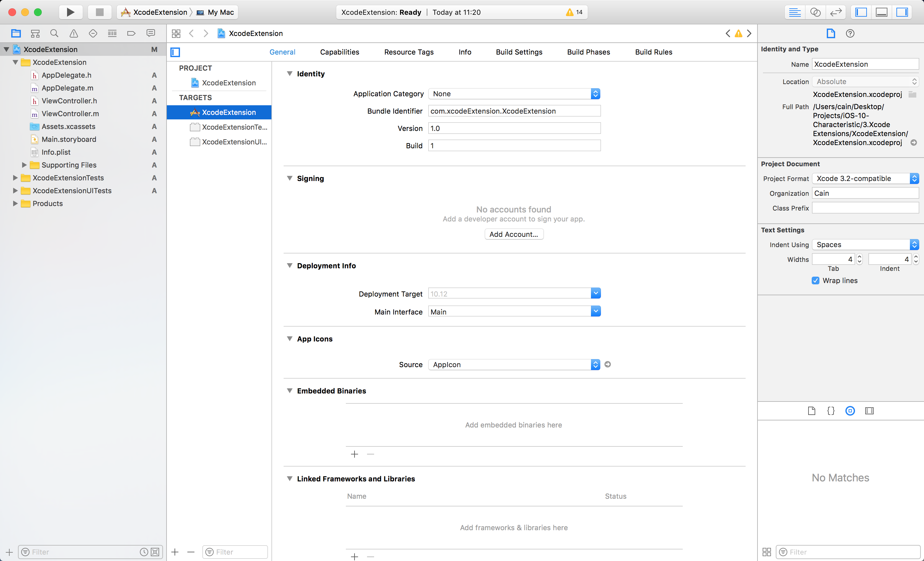The image size is (924, 561).
Task: Collapse the Signing section
Action: click(x=289, y=178)
